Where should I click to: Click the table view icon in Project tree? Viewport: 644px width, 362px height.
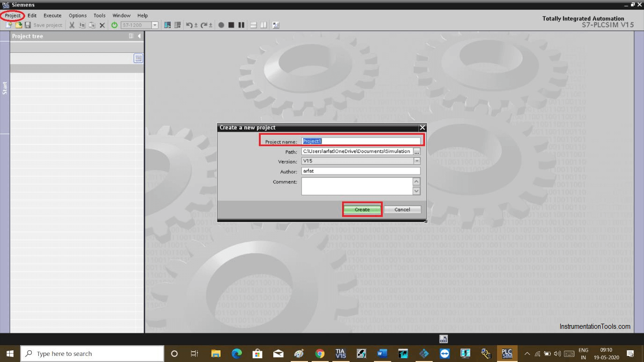pyautogui.click(x=138, y=58)
